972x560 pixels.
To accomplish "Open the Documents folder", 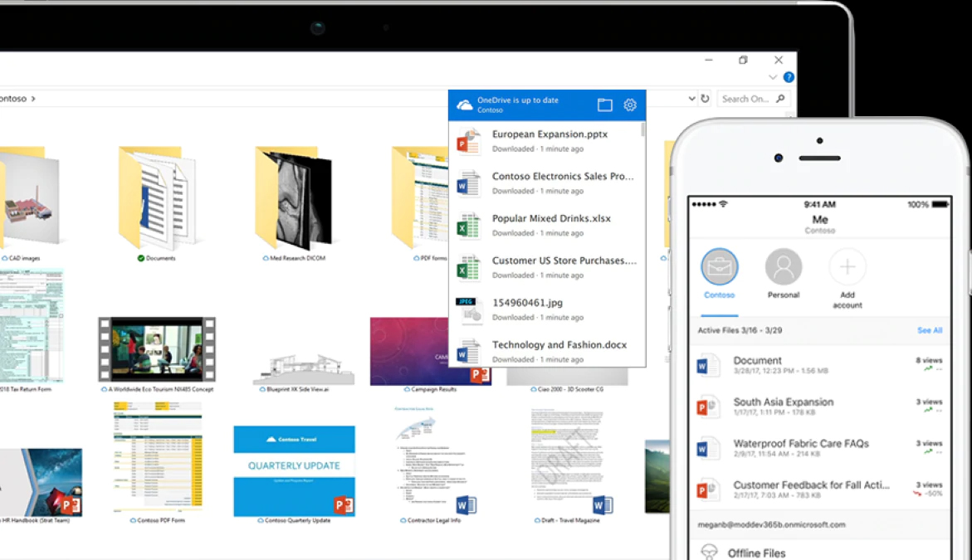I will pos(157,199).
